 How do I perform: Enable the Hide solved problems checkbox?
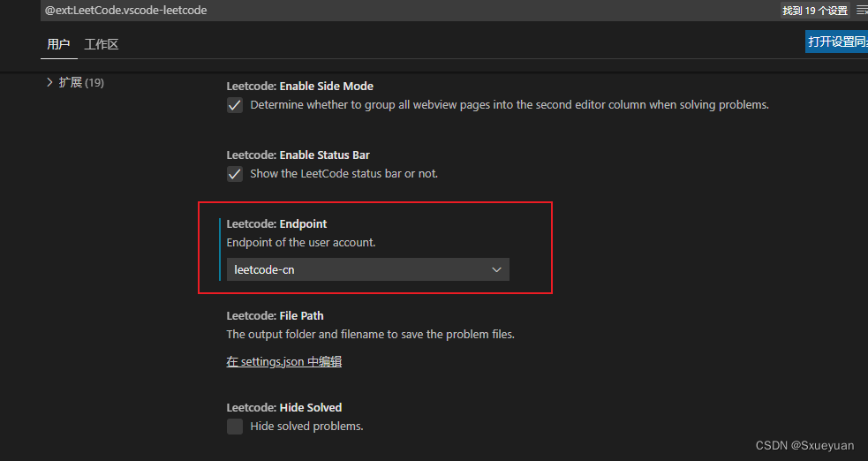pos(235,427)
